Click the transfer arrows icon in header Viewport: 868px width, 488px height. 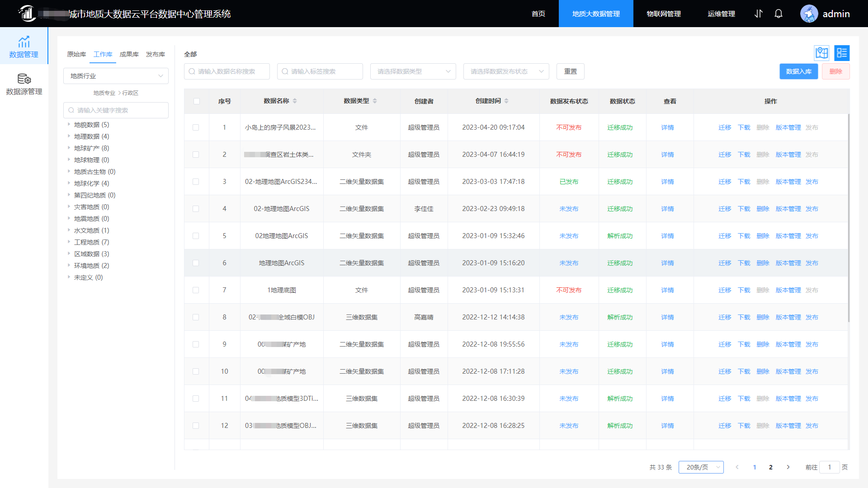759,14
